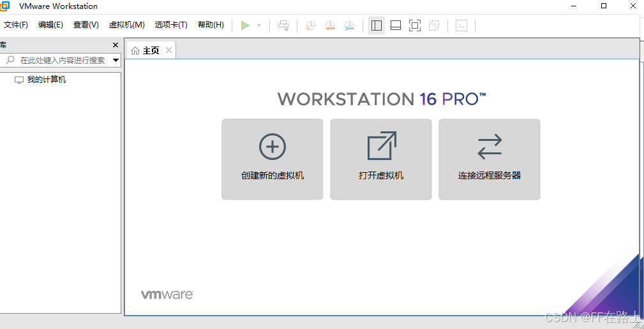Open the power options dropdown arrow
Viewport: 644px width, 329px height.
click(x=259, y=26)
